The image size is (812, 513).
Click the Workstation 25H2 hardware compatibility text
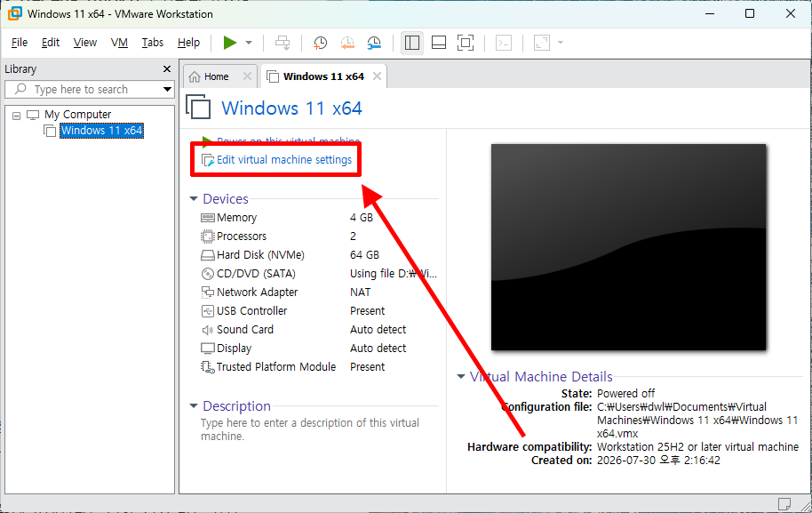697,446
